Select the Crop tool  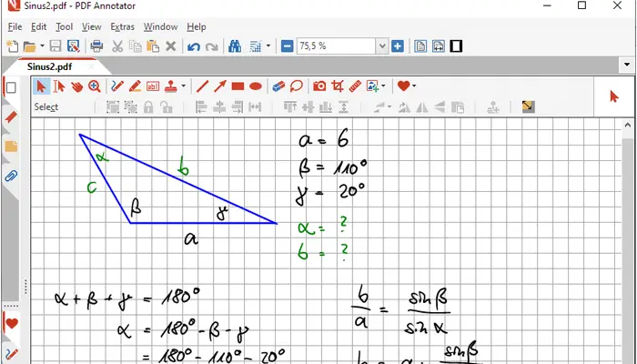(x=338, y=86)
